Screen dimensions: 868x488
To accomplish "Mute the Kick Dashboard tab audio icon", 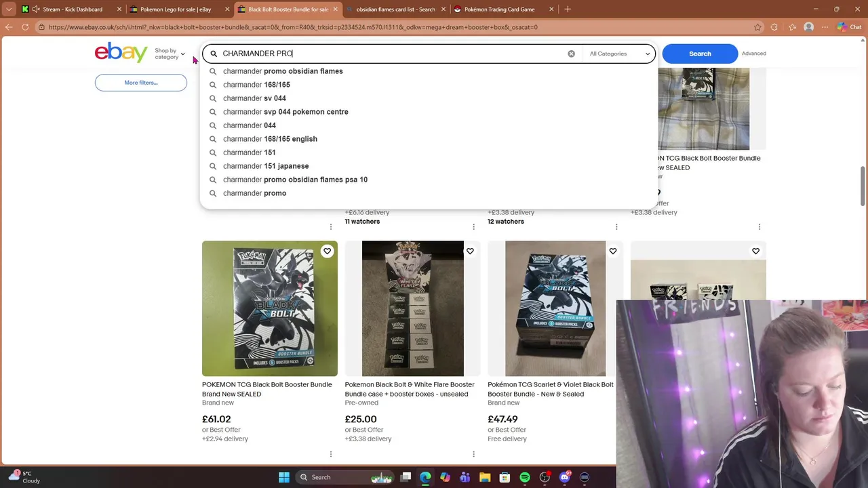I will point(35,9).
